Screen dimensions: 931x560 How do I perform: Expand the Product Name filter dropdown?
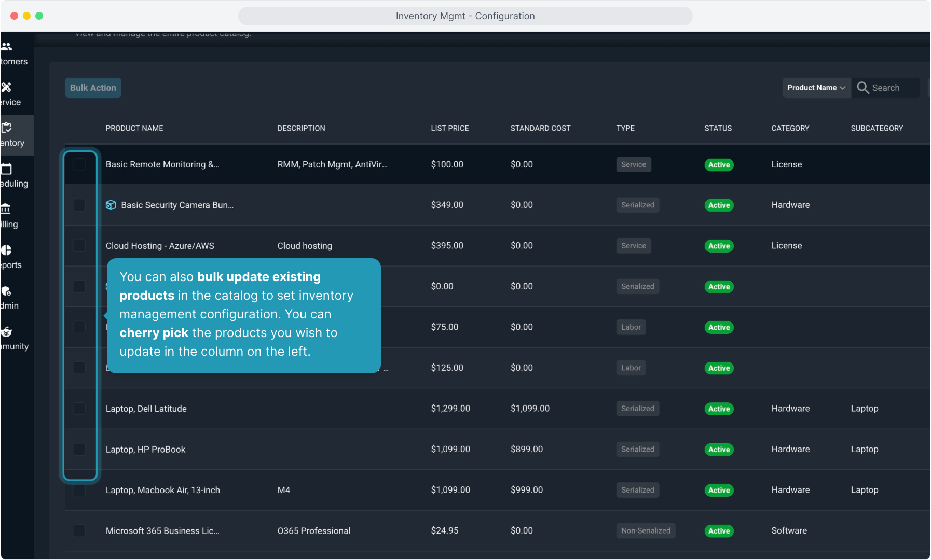coord(816,88)
